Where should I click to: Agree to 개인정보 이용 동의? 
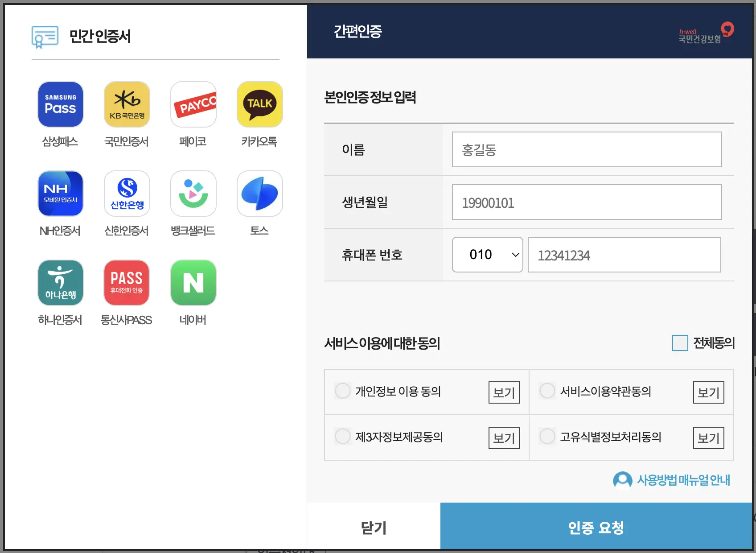click(343, 391)
